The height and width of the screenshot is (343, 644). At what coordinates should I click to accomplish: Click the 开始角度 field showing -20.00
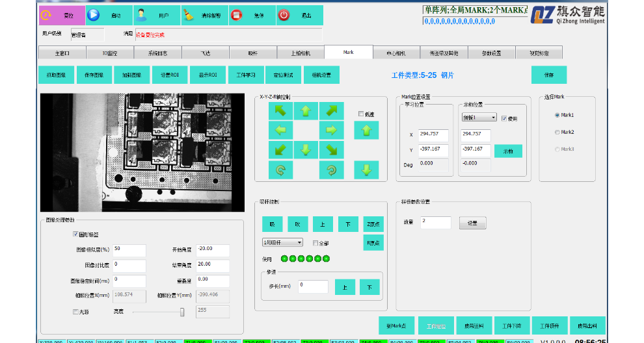pos(213,251)
